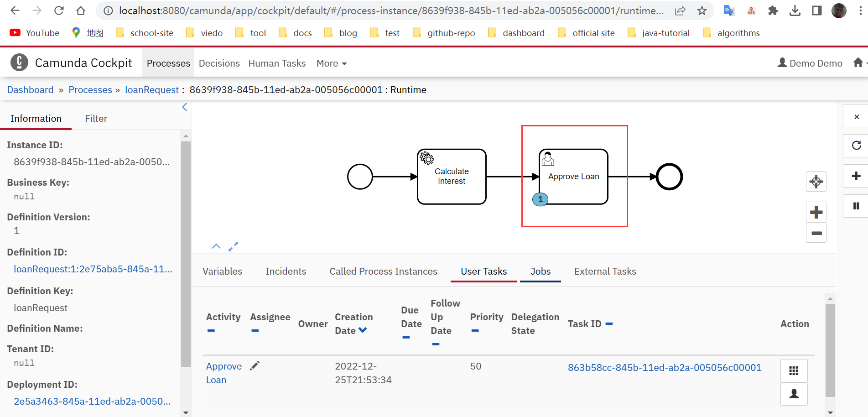The width and height of the screenshot is (868, 417).
Task: Reset diagram viewport with crosshair icon
Action: [x=816, y=182]
